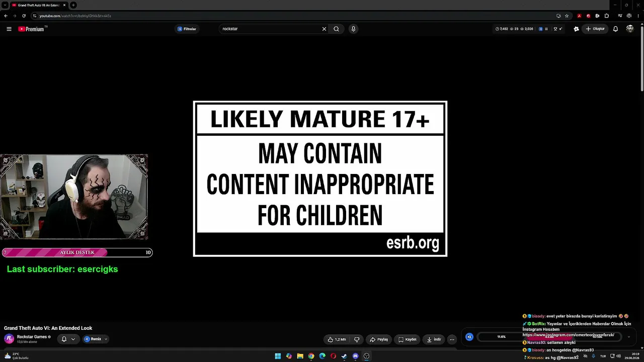The image size is (644, 362).
Task: Open Chrome three-dot menu
Action: [637, 16]
